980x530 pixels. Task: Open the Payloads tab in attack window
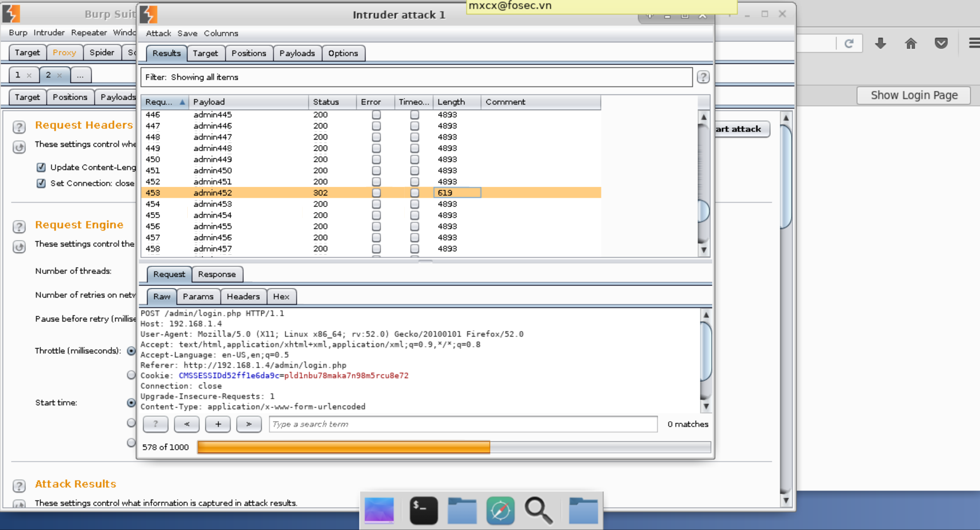pyautogui.click(x=297, y=53)
